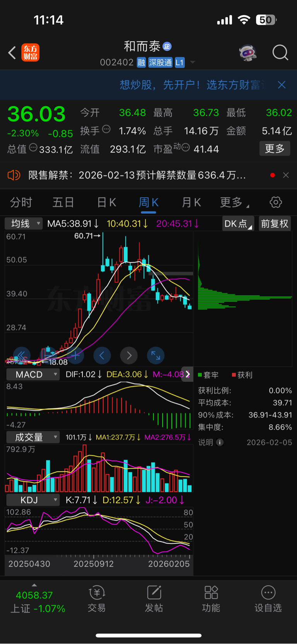The width and height of the screenshot is (297, 644).
Task: Open the 东方财富 logo icon
Action: [30, 53]
